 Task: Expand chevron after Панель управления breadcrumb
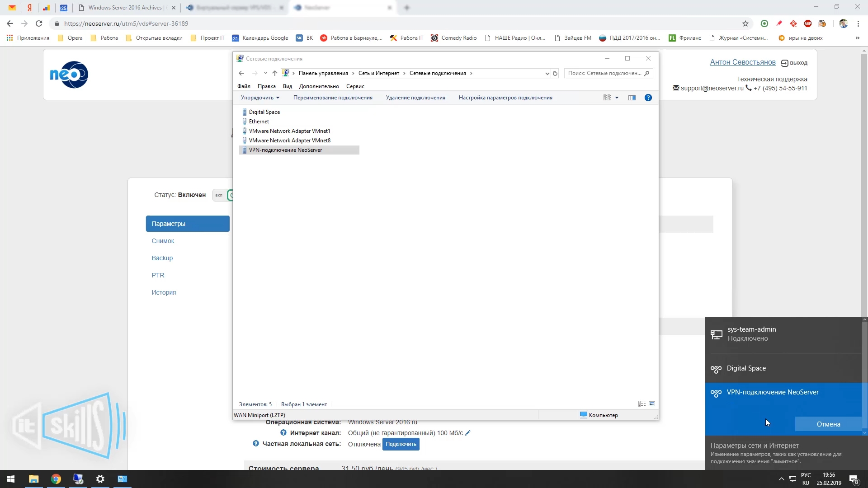(x=353, y=73)
